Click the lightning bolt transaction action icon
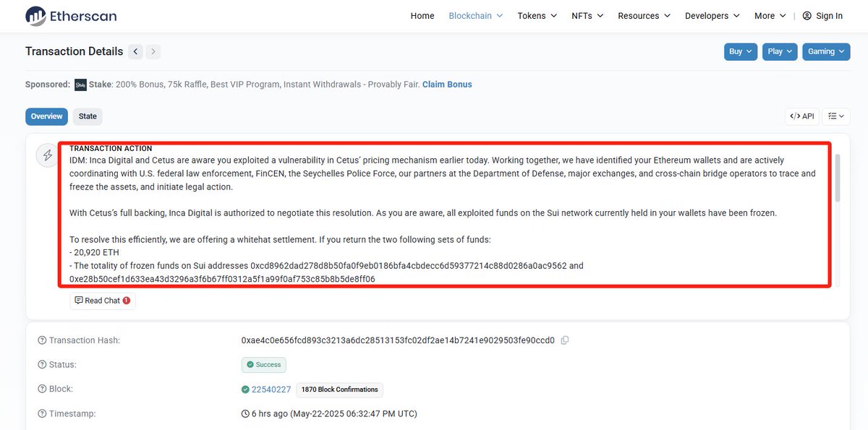Viewport: 868px width, 430px height. (x=48, y=155)
